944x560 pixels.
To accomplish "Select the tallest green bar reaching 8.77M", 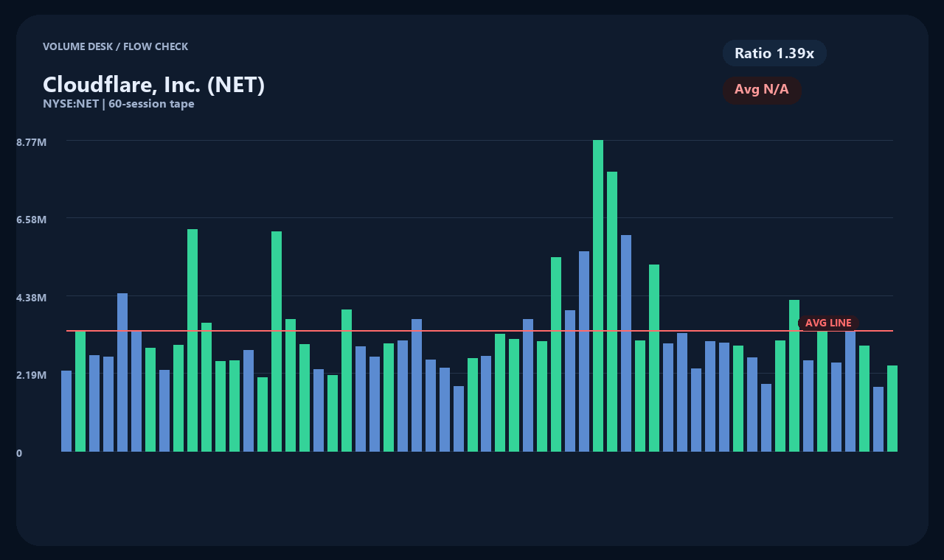I will click(598, 295).
